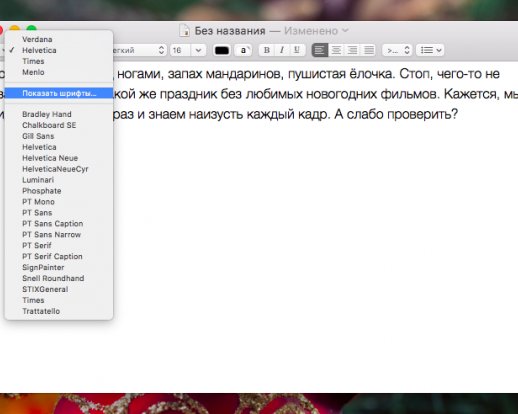The height and width of the screenshot is (414, 518).
Task: Choose Helvetica in the lower font list
Action: coord(59,147)
